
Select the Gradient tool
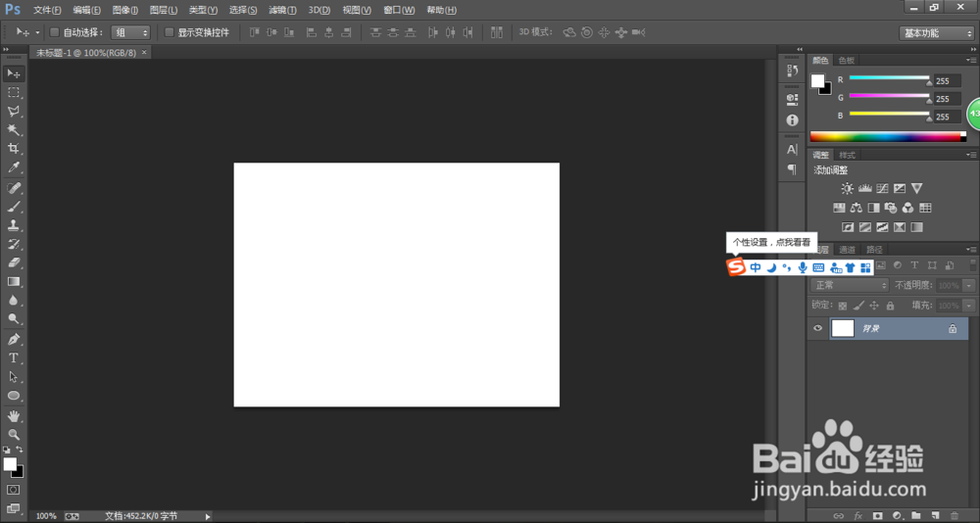point(13,282)
